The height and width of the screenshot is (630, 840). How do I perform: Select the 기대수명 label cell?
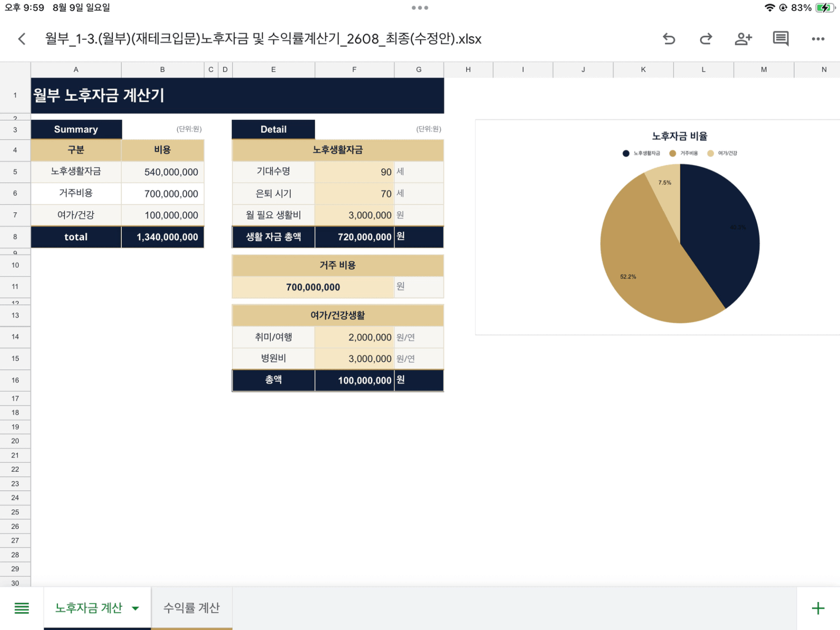pyautogui.click(x=273, y=172)
